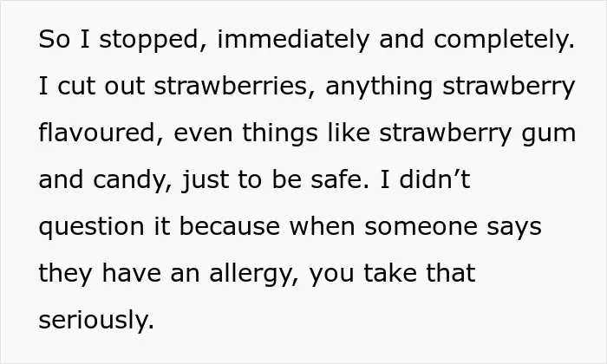Place cursor on the word "things"
Viewport: 607px width, 364px height.
pos(280,133)
